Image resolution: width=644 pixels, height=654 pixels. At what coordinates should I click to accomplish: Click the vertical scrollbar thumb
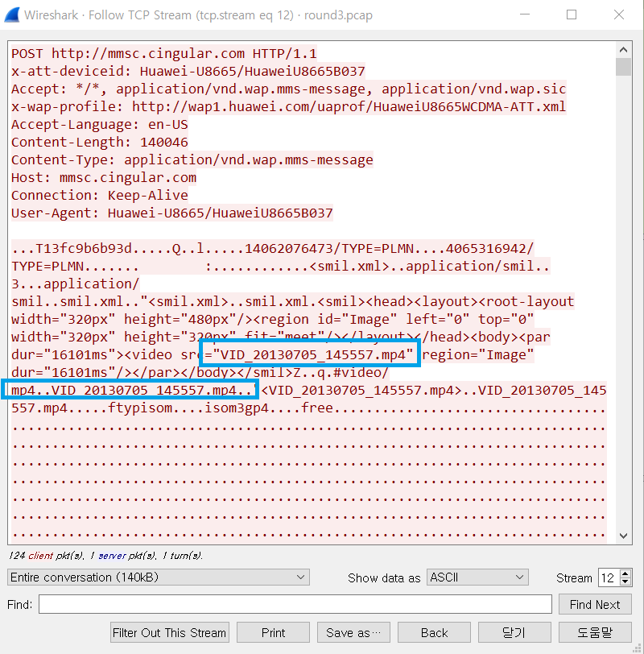tap(624, 67)
